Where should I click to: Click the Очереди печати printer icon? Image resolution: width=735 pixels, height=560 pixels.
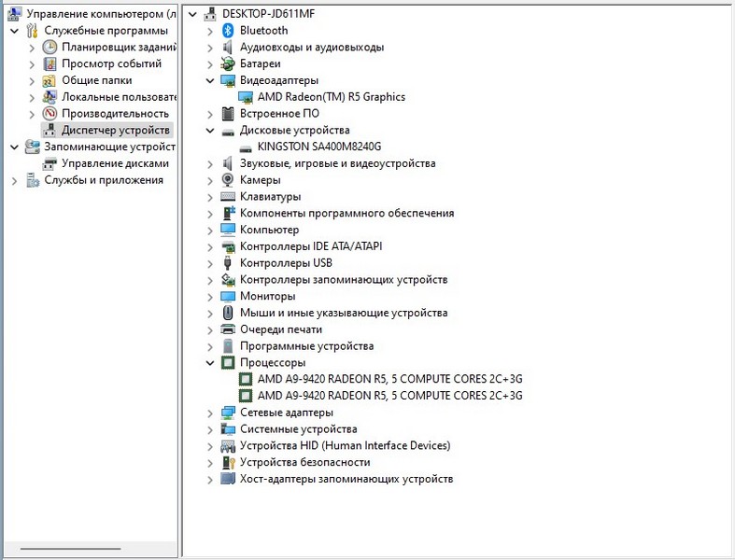[228, 329]
